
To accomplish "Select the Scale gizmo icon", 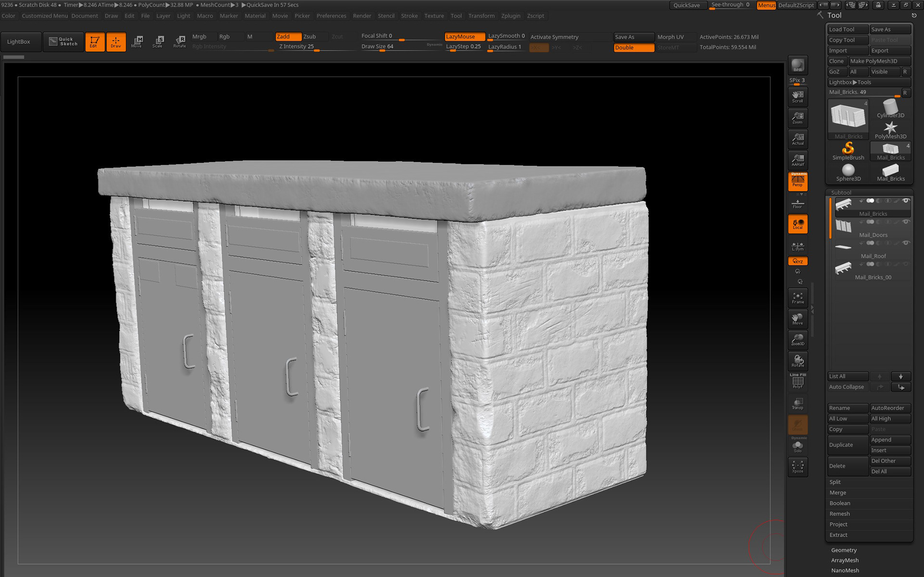I will (x=158, y=42).
